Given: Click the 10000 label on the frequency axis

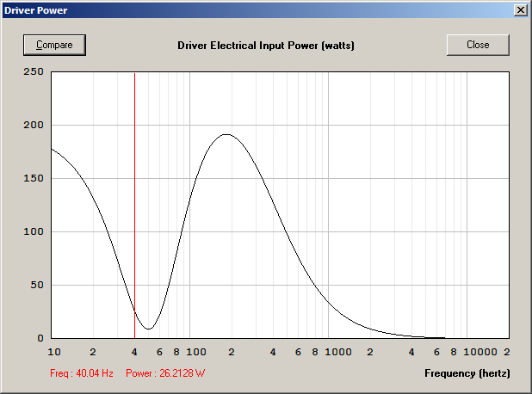Looking at the screenshot, I should click(x=480, y=352).
